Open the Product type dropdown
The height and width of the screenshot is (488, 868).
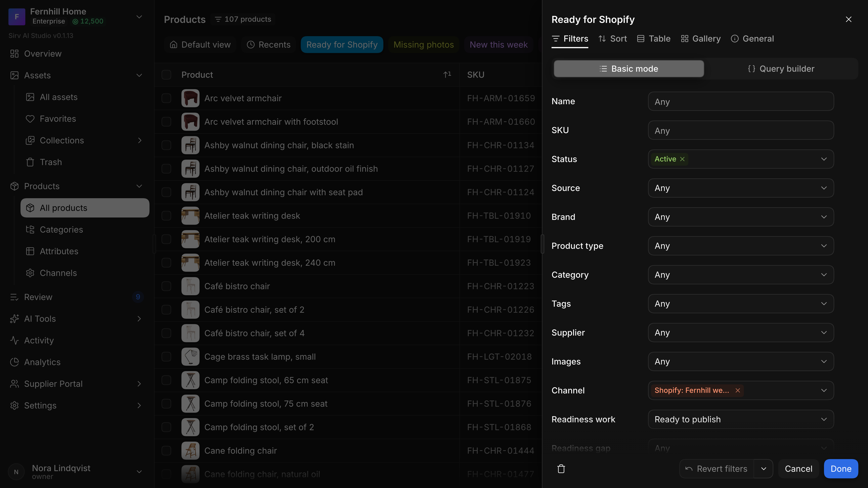tap(741, 246)
